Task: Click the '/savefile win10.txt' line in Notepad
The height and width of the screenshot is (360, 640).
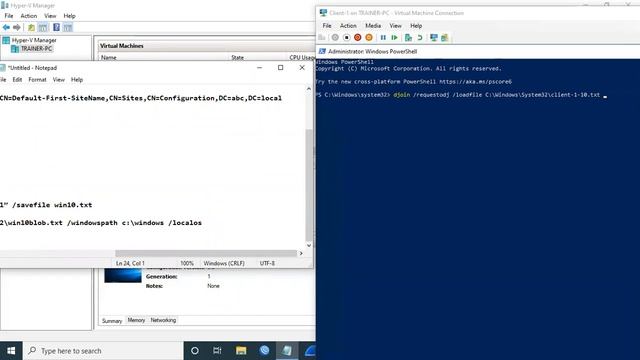Action: click(x=46, y=205)
